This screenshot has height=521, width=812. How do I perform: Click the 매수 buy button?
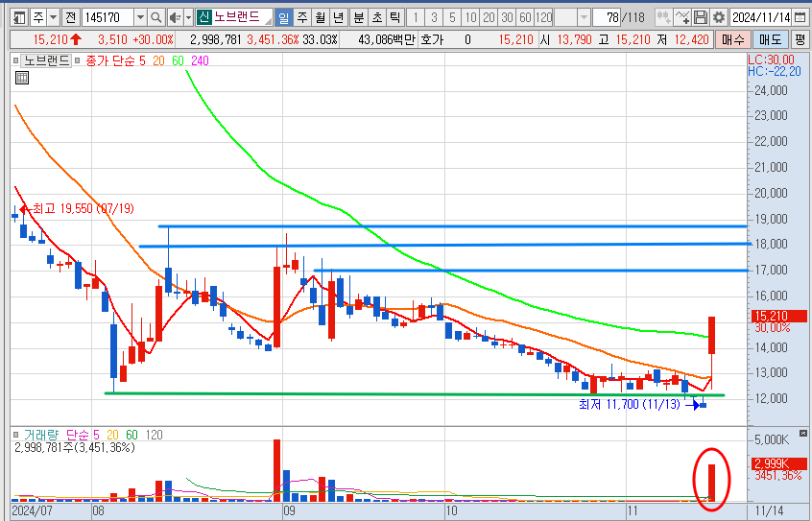click(732, 40)
